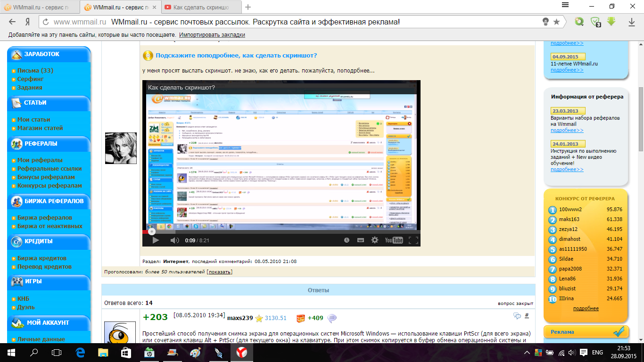Click the Watch Later clock icon on video

[347, 240]
